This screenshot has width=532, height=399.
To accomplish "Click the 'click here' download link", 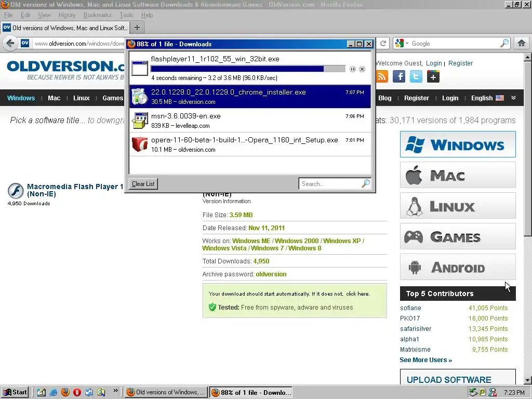I will [357, 294].
